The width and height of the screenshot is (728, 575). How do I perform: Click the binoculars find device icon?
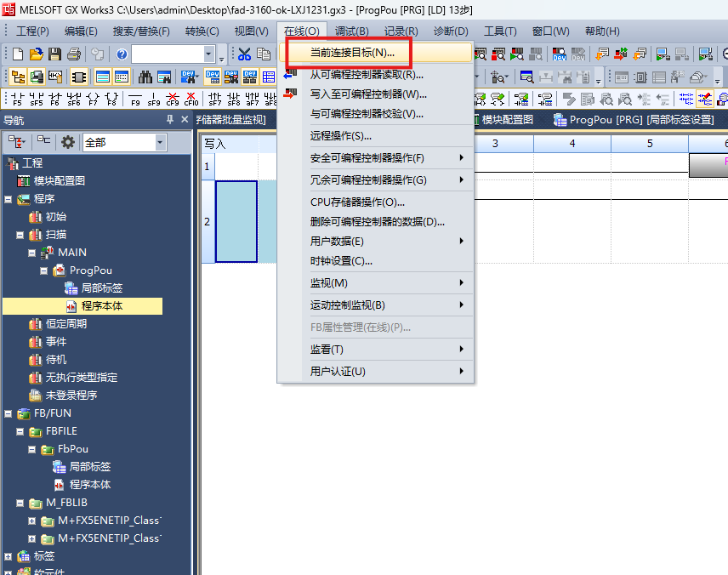145,77
